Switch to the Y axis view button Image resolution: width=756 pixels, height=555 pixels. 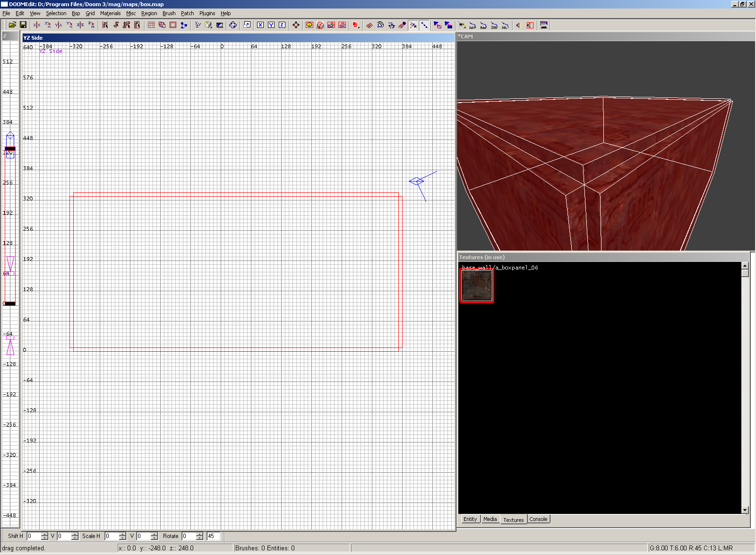tap(271, 25)
